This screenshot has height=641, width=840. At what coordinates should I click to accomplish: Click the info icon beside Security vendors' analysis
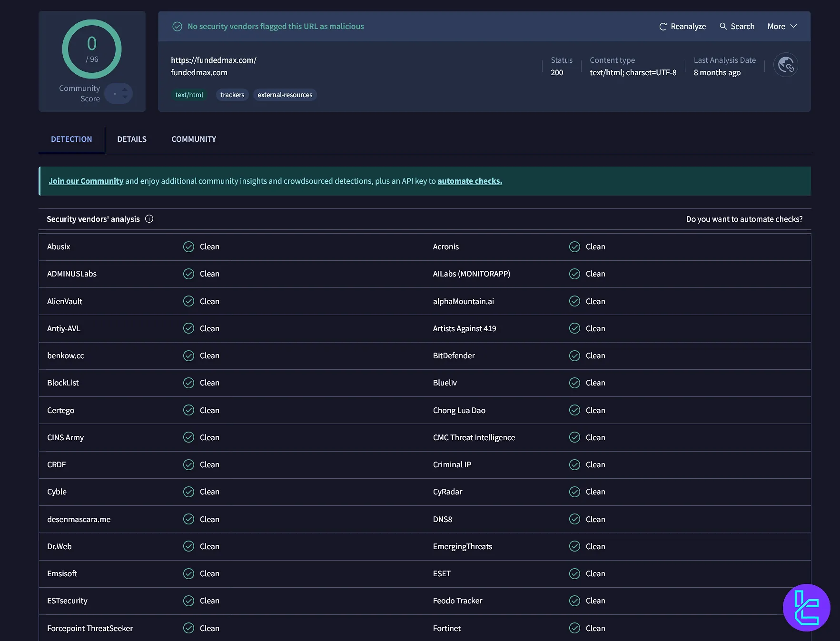pos(149,219)
